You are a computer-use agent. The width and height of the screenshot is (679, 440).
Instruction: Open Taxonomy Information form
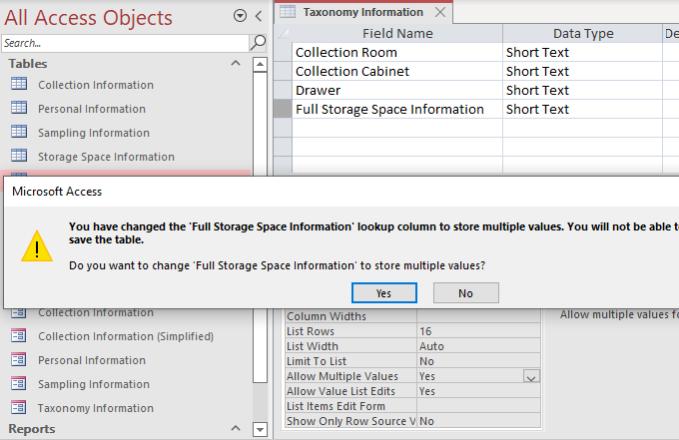(x=96, y=408)
